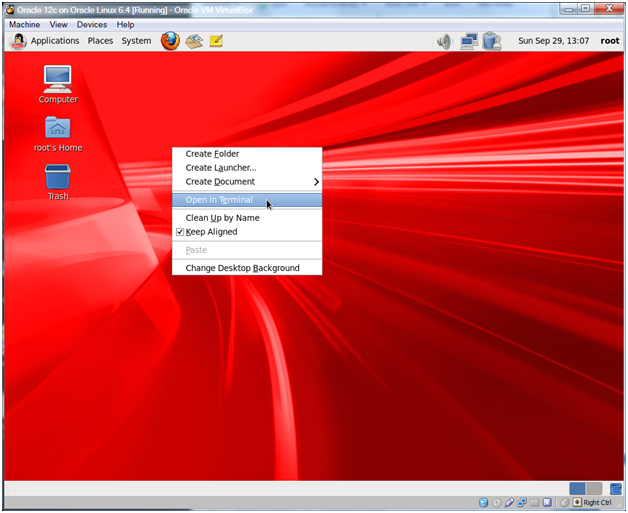Open the System menu

click(136, 41)
